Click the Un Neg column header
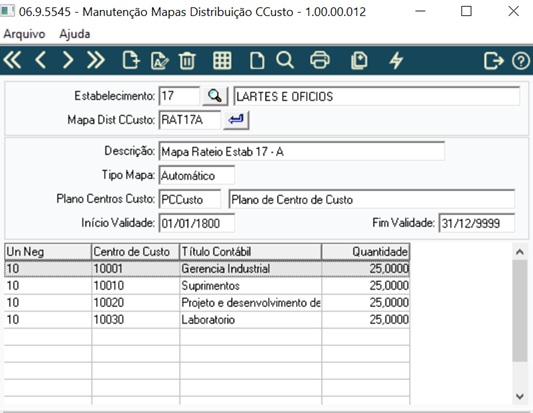This screenshot has width=533, height=413. coord(48,252)
